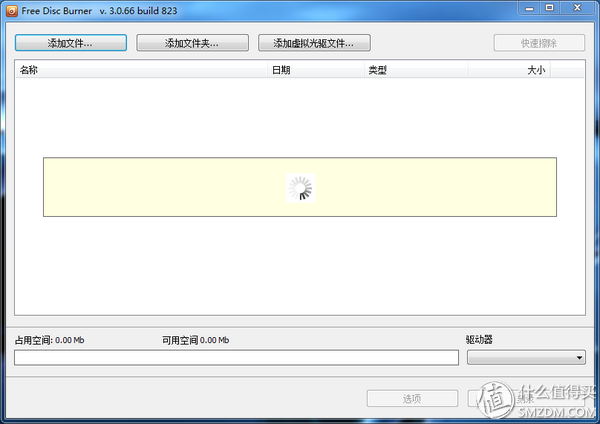Click the disc space usage bar
Screen dimensions: 600x424
[236, 358]
